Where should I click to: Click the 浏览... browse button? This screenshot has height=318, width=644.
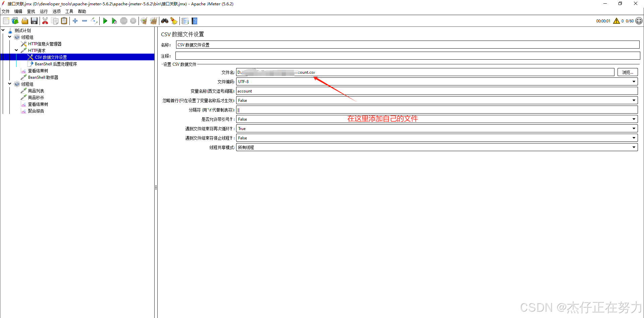click(627, 72)
